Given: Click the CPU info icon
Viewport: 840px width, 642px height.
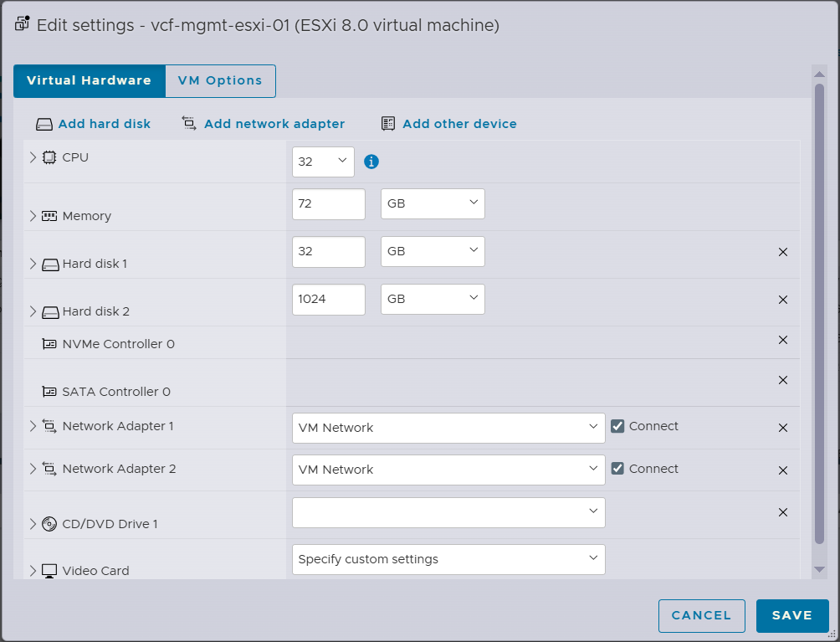Looking at the screenshot, I should 371,162.
